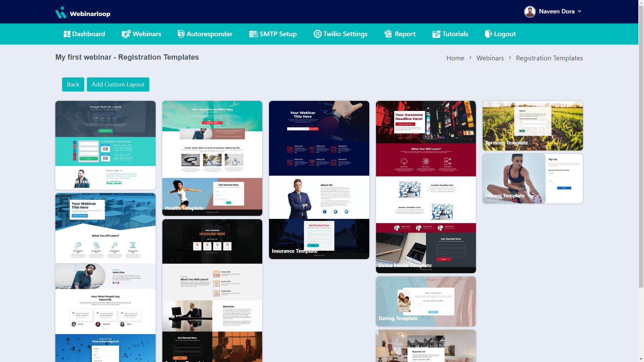
Task: Go to Home breadcrumb link
Action: click(x=455, y=58)
